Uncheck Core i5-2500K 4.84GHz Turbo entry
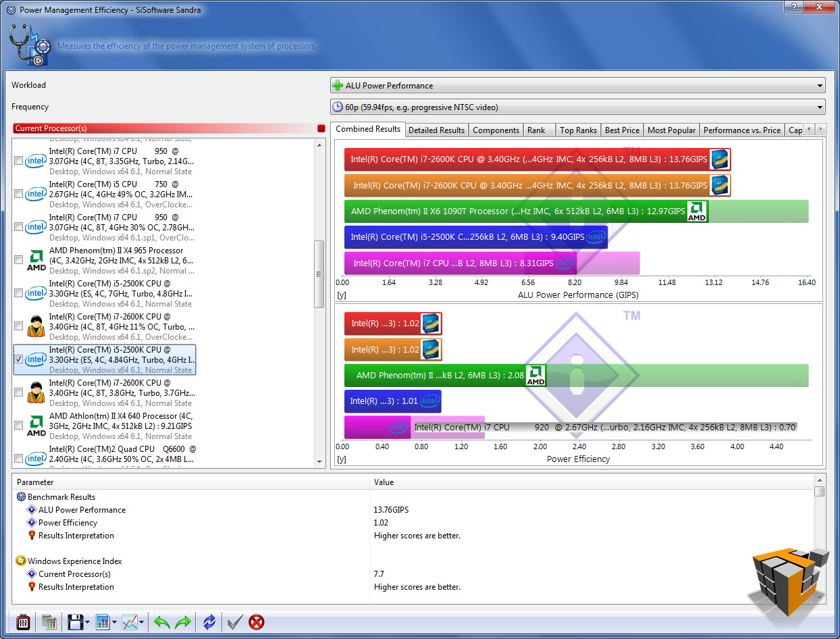Image resolution: width=840 pixels, height=639 pixels. (18, 359)
